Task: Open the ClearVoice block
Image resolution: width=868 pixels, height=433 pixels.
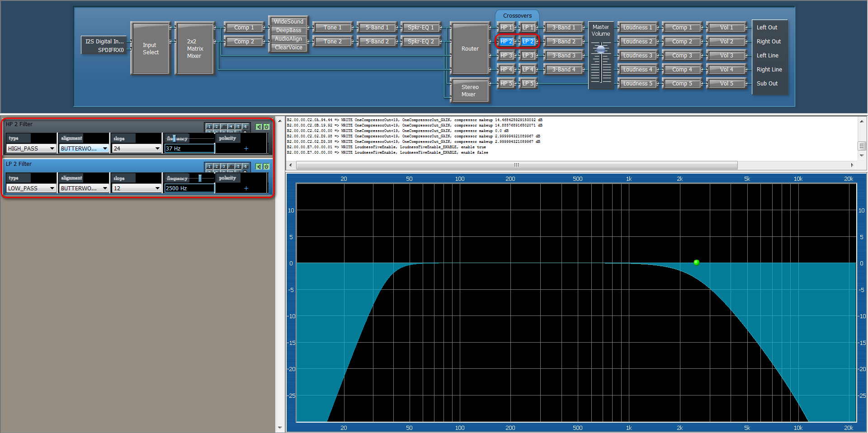Action: pos(288,47)
